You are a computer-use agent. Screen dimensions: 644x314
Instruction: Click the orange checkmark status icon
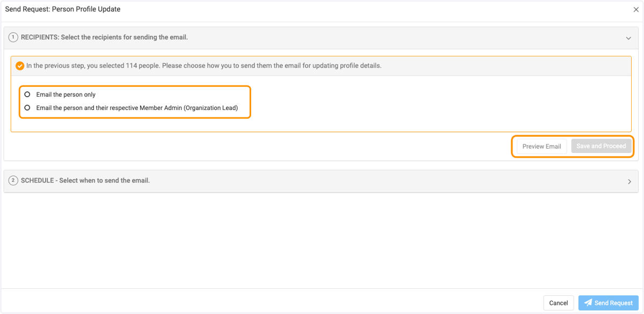[x=20, y=66]
